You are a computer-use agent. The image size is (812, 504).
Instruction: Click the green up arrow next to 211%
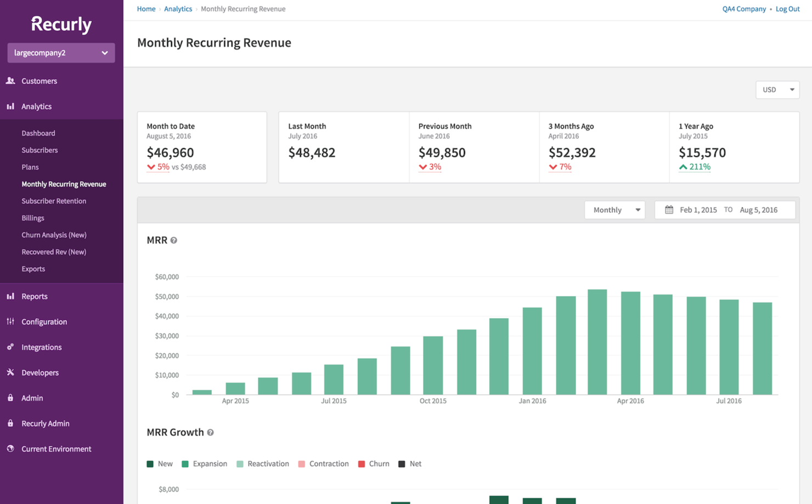[683, 167]
